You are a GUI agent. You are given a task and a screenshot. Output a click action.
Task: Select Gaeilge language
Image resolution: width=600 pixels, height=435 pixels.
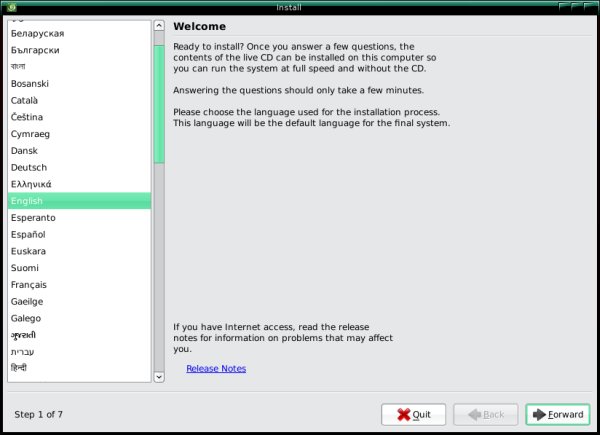79,301
